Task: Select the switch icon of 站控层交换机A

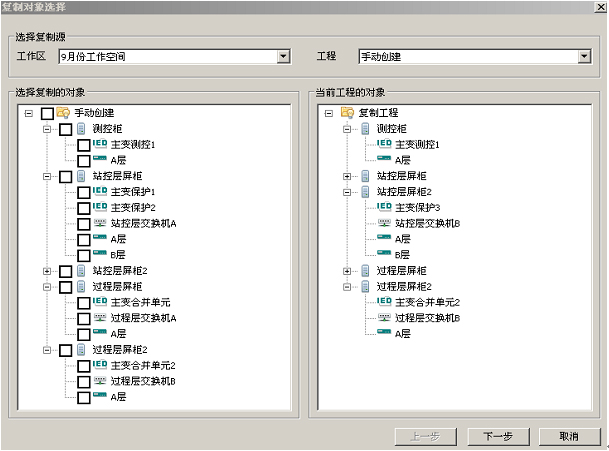Action: pos(99,223)
